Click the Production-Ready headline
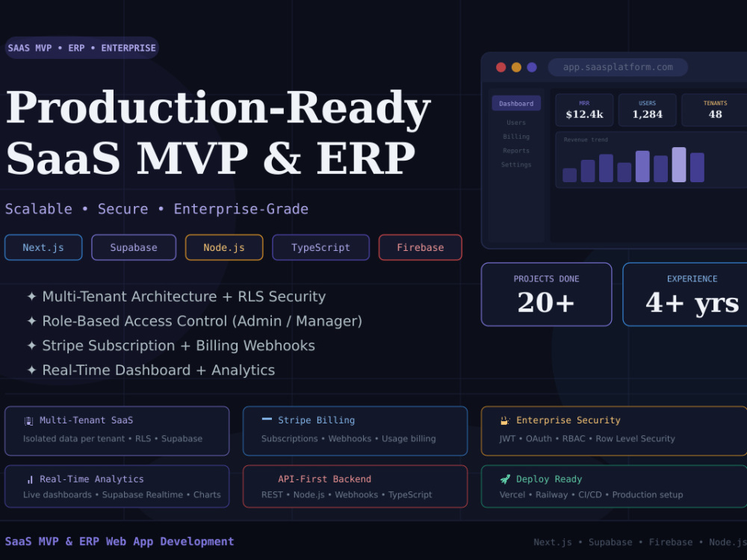The image size is (747, 560). tap(219, 109)
